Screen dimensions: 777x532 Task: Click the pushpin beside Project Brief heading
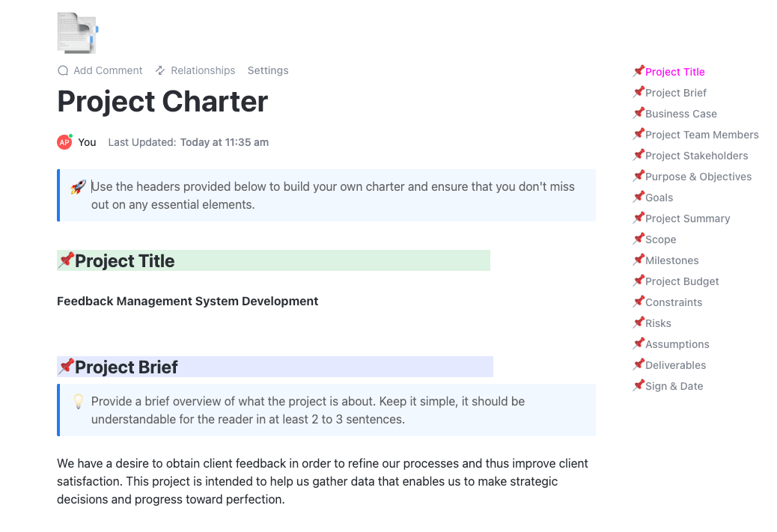(66, 367)
